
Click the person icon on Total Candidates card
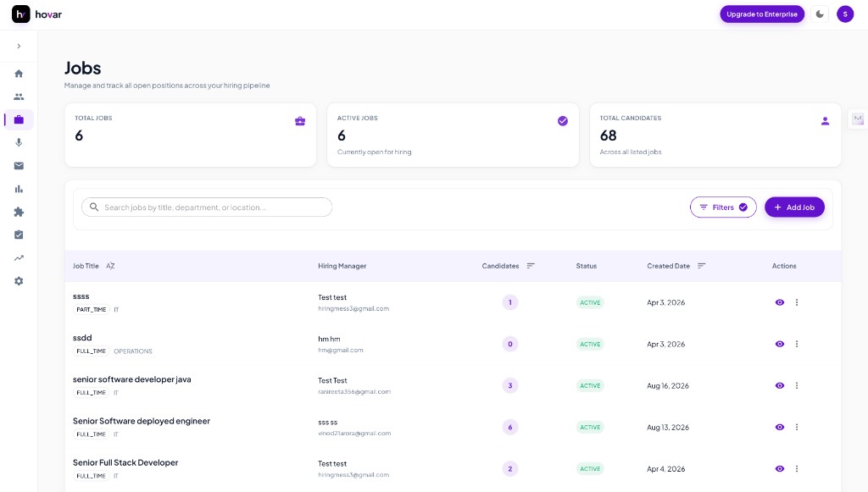[825, 121]
